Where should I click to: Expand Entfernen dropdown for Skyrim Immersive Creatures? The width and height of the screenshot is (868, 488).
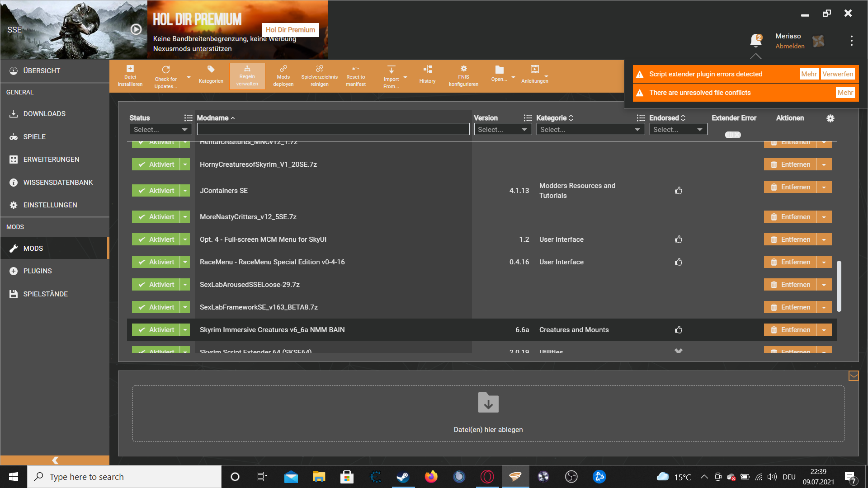click(x=824, y=330)
